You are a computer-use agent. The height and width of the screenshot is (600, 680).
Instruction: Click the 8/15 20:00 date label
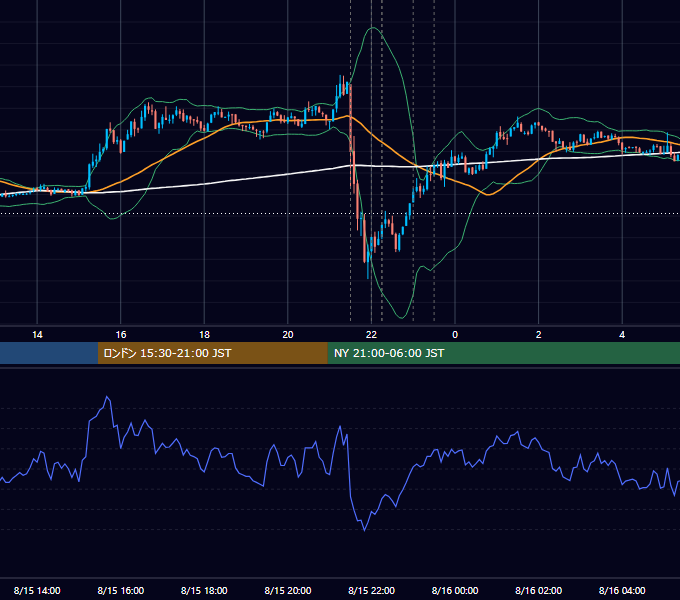coord(288,590)
